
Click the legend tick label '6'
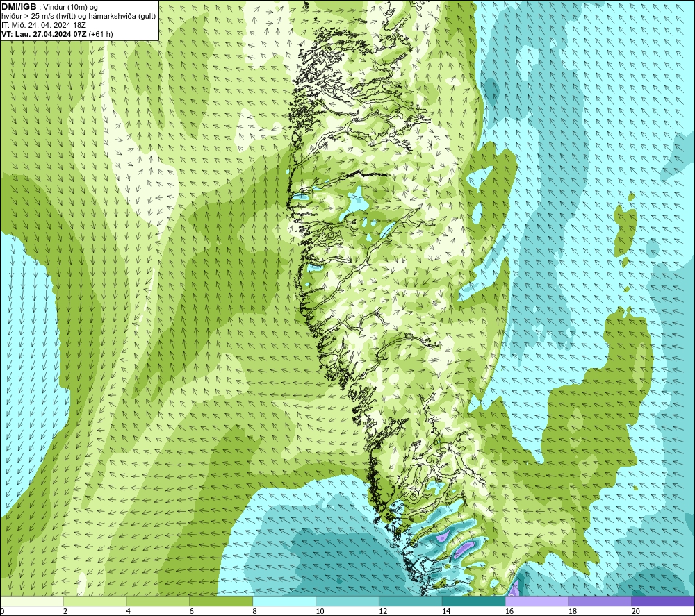point(192,612)
